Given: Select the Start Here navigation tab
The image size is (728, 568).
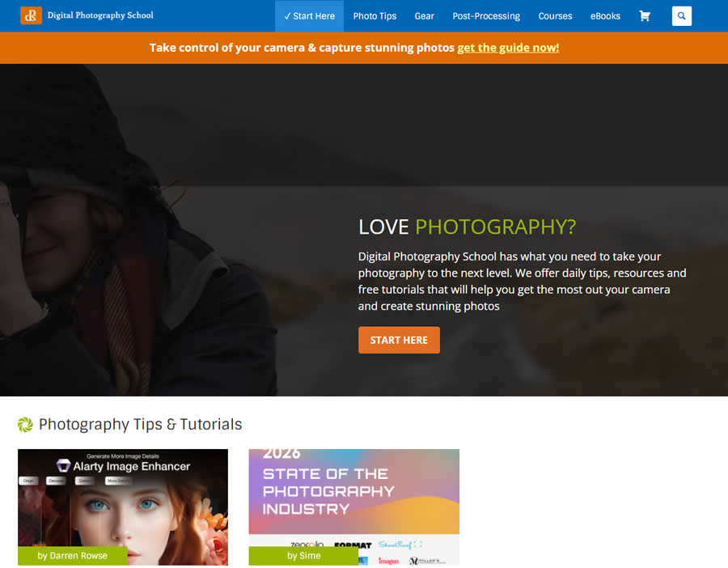Looking at the screenshot, I should pos(309,15).
